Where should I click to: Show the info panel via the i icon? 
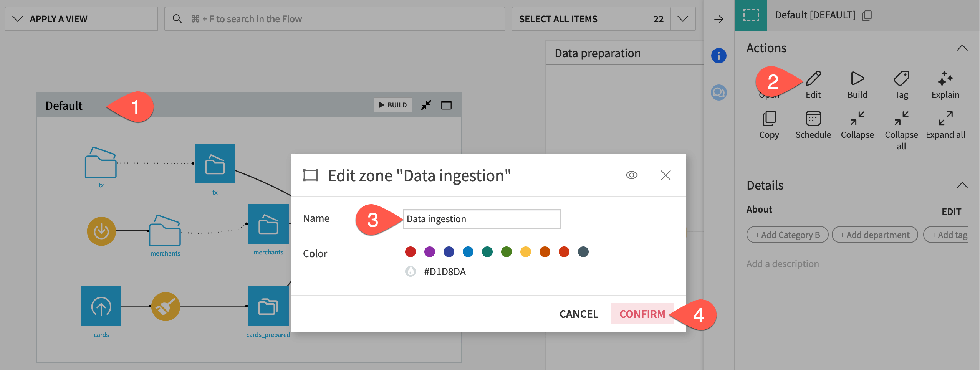click(x=719, y=55)
